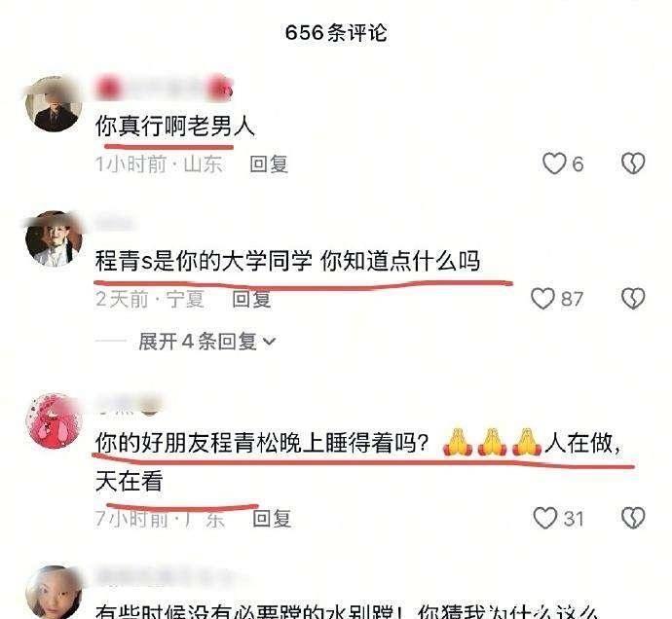Image resolution: width=672 pixels, height=619 pixels.
Task: Tap broken heart on the 宁夏 comment
Action: click(633, 298)
